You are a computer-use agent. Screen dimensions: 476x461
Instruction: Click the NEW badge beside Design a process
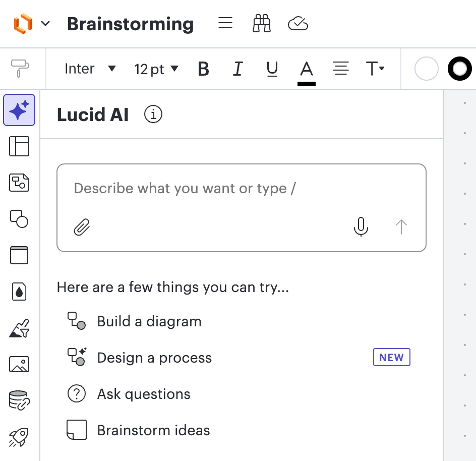[392, 357]
